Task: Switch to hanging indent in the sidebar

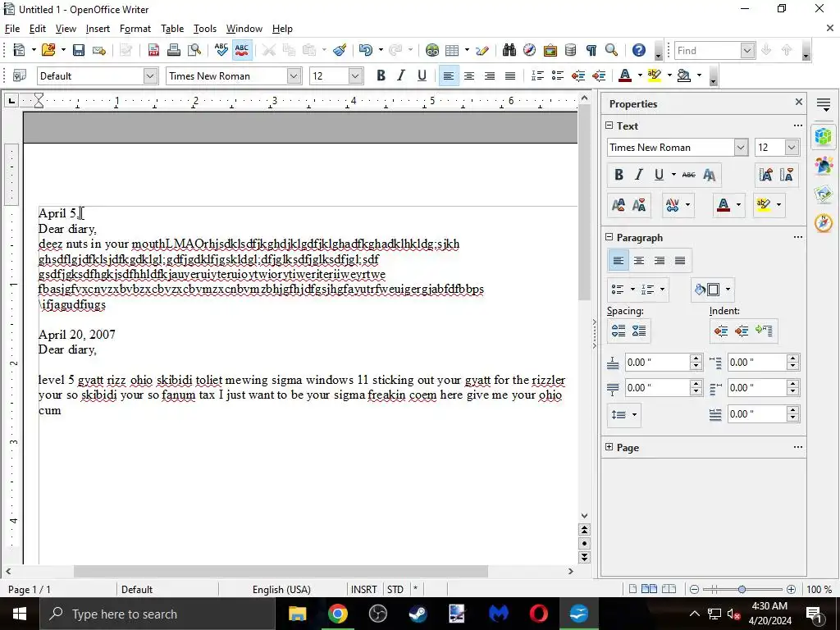Action: point(764,331)
